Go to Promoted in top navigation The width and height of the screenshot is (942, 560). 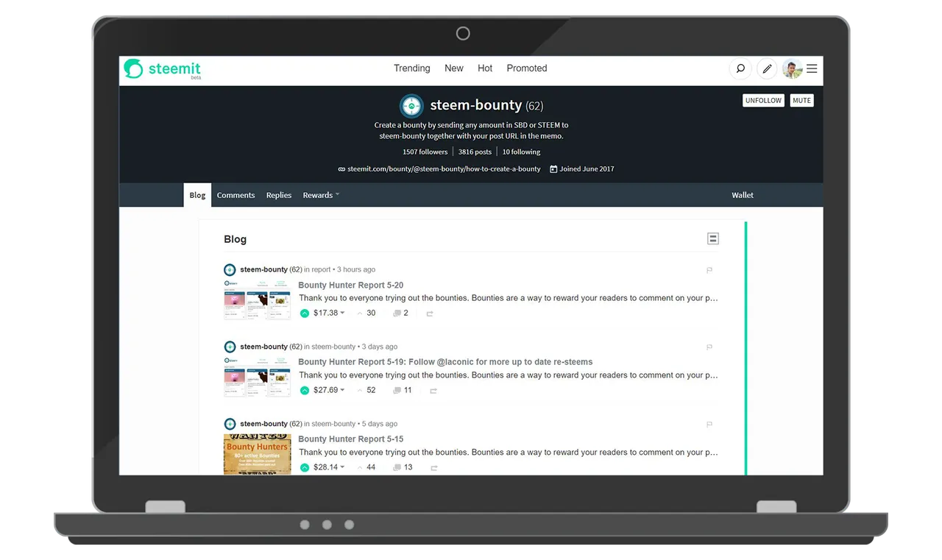[x=527, y=68]
